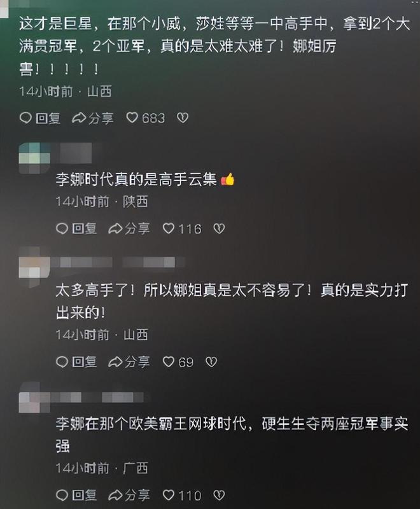Tap broken-heart icon next to 110 likes

pyautogui.click(x=219, y=496)
